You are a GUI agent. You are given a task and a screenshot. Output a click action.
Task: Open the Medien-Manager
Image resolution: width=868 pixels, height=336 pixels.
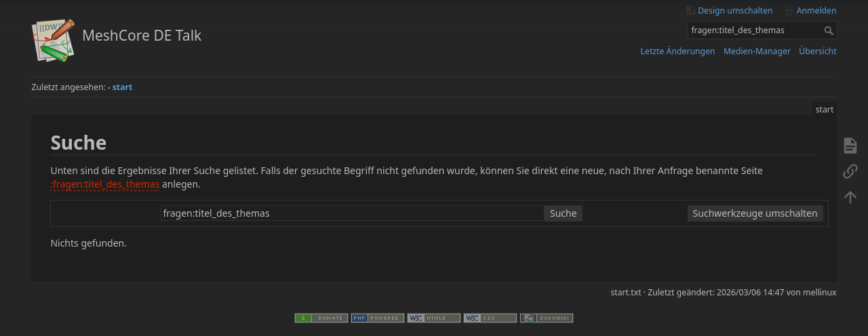(757, 51)
